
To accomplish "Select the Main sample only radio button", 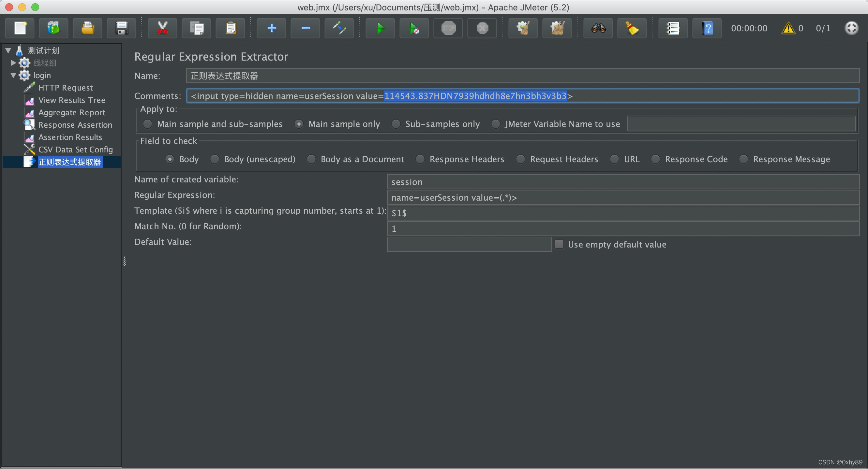I will 298,124.
